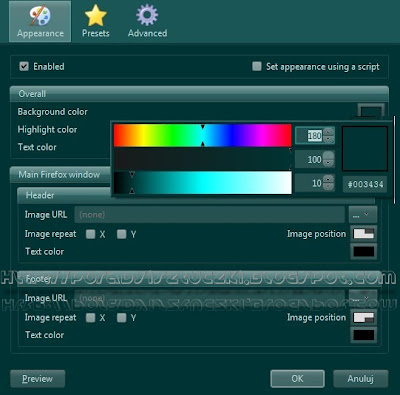The width and height of the screenshot is (400, 395).
Task: Click the saturation value field showing 100
Action: coord(310,159)
